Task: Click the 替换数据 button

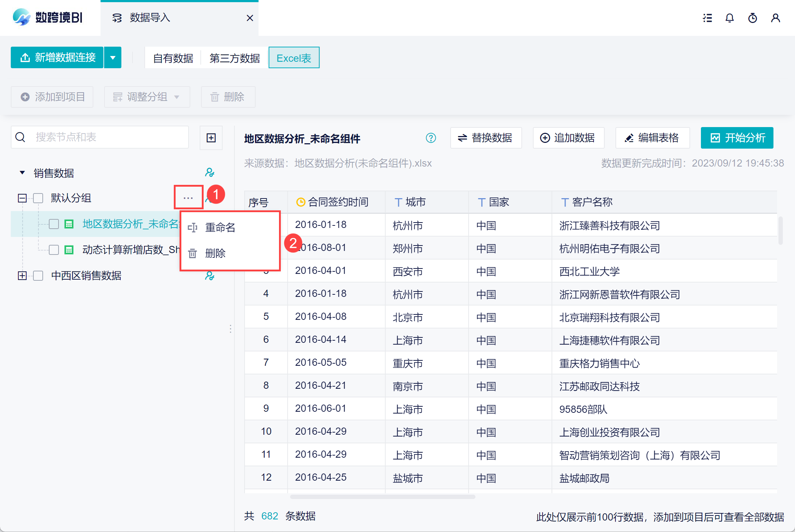Action: (485, 138)
